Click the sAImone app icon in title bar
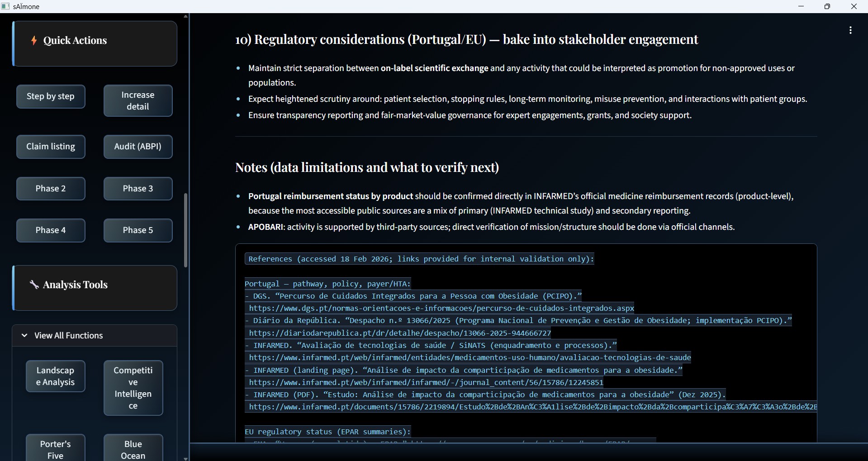868x461 pixels. 5,6
